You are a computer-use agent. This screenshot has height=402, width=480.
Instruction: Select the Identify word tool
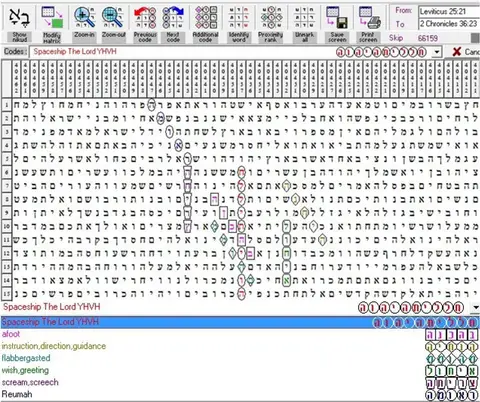239,17
